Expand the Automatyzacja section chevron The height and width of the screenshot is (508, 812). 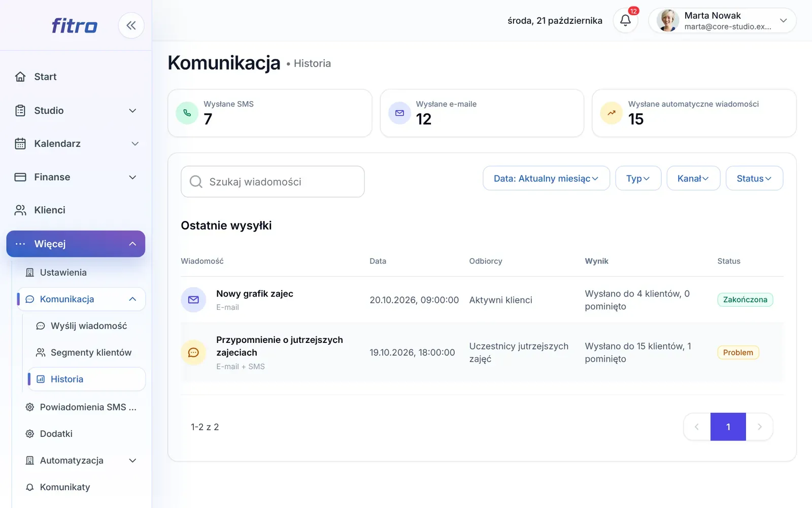pos(132,461)
